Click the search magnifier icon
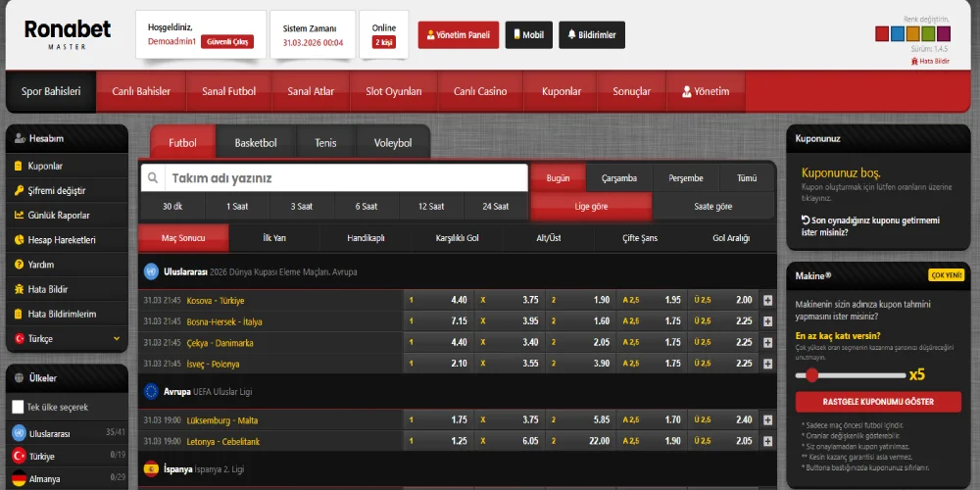Screen dimensions: 980x490 [153, 178]
